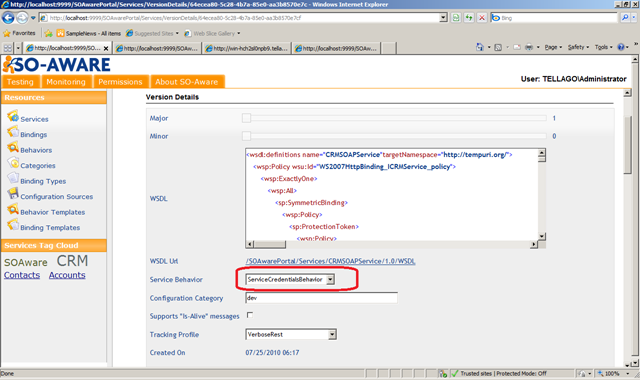Switch to the win-hch2sl0npb9 browser tab
This screenshot has width=640, height=380.
[x=247, y=48]
